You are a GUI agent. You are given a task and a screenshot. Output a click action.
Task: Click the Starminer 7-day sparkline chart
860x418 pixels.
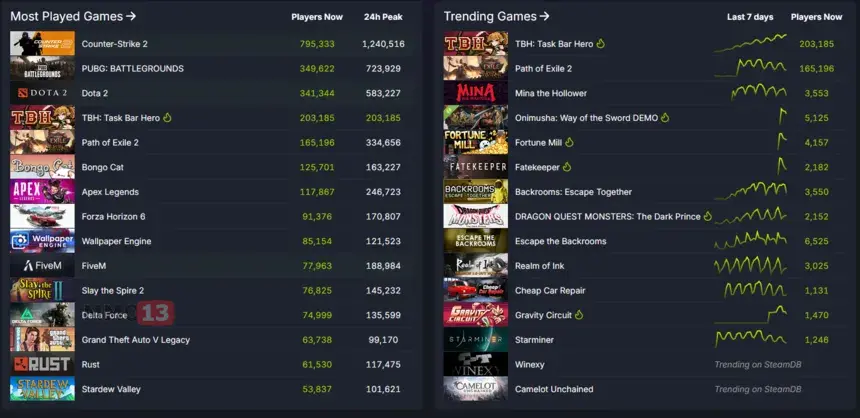pyautogui.click(x=750, y=338)
